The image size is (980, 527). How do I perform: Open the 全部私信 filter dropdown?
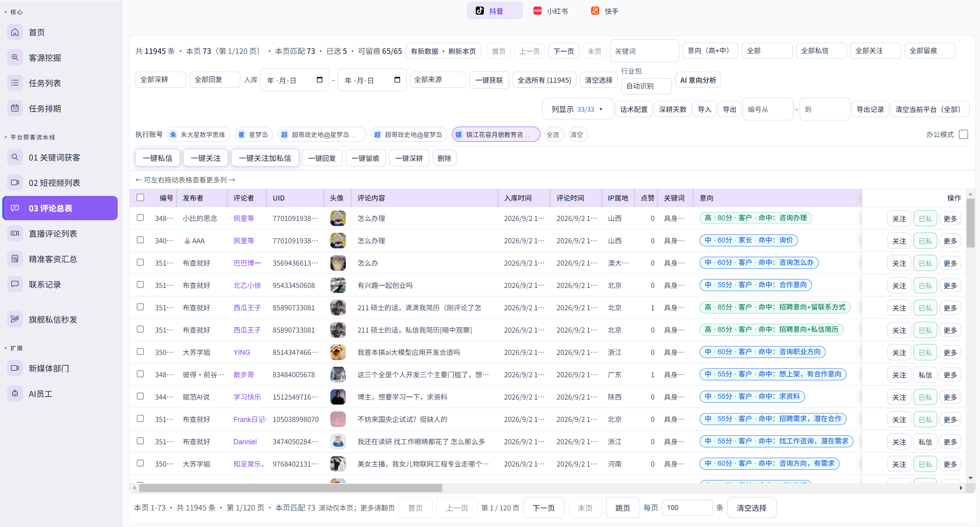click(x=821, y=51)
